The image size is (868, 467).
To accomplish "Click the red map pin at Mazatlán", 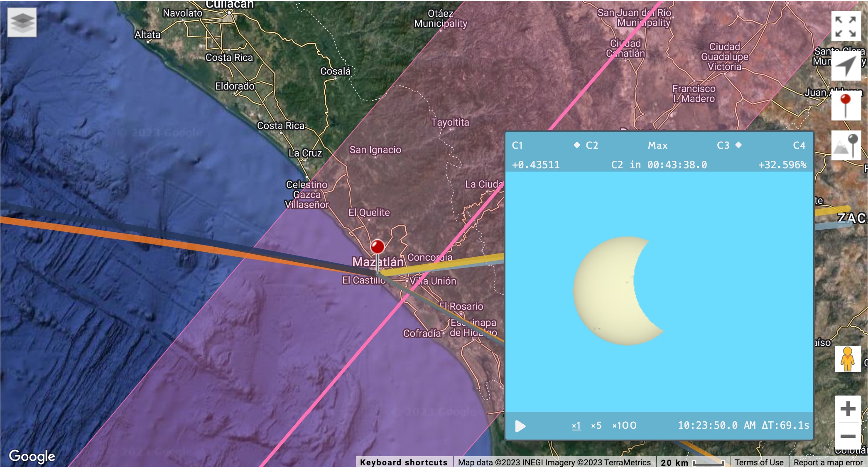I will (378, 248).
